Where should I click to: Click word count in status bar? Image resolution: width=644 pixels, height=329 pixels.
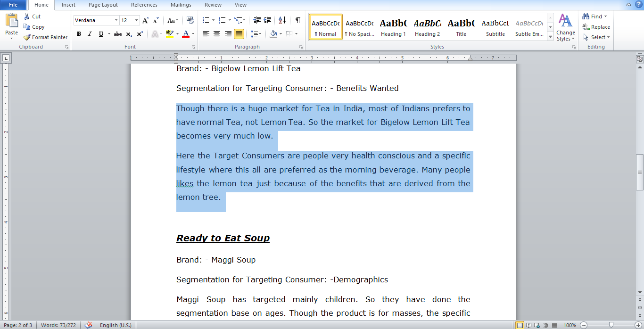coord(58,325)
